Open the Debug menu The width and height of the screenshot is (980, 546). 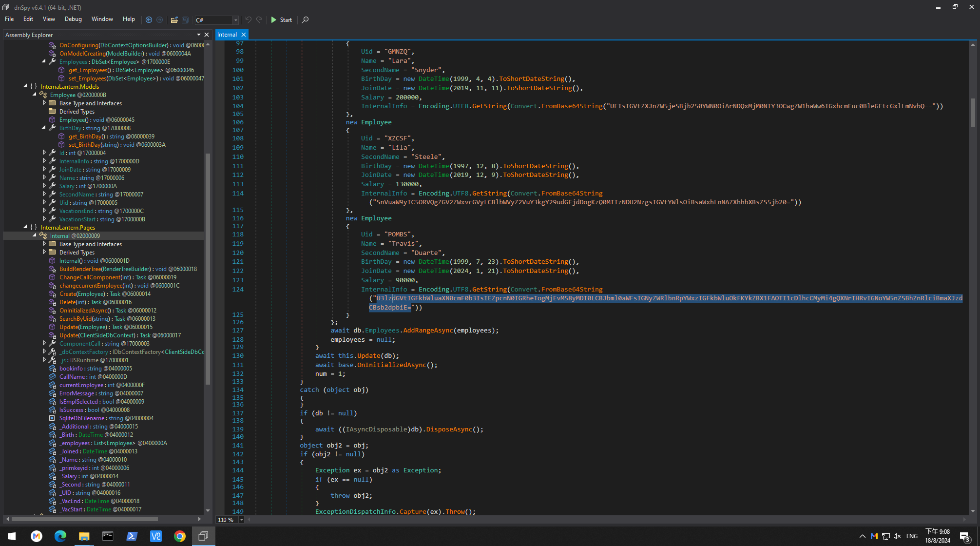(73, 19)
